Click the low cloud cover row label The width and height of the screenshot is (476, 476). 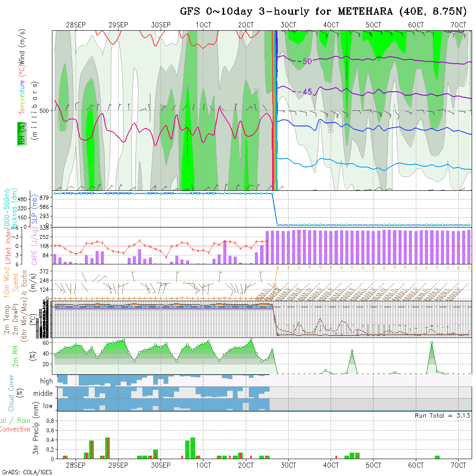[x=48, y=406]
